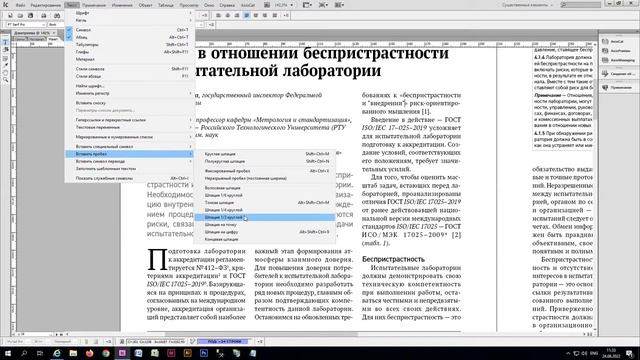
Task: Expand Гиперссылки и перекрестные ссылки submenu
Action: coord(129,120)
